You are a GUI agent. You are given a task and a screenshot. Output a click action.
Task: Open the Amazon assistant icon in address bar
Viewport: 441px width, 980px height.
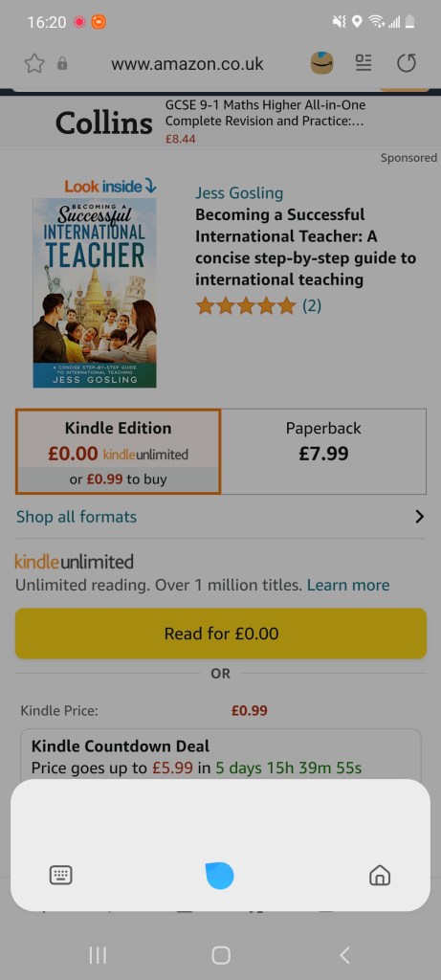321,63
